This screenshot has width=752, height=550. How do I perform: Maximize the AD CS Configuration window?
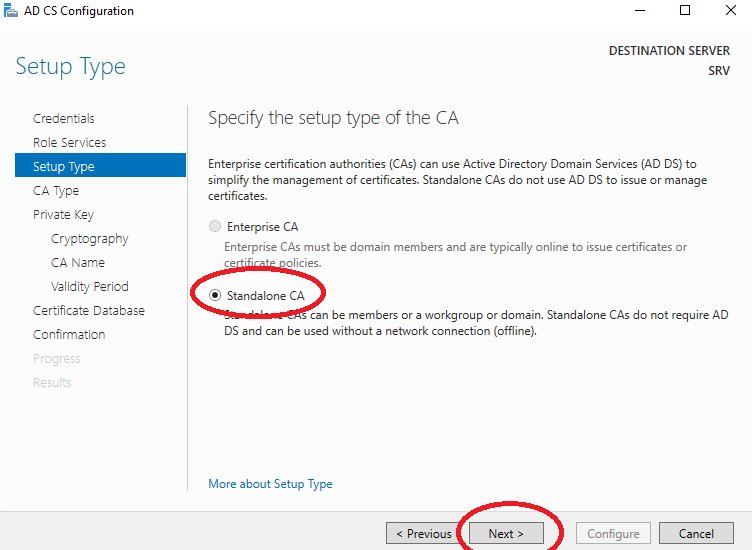685,11
